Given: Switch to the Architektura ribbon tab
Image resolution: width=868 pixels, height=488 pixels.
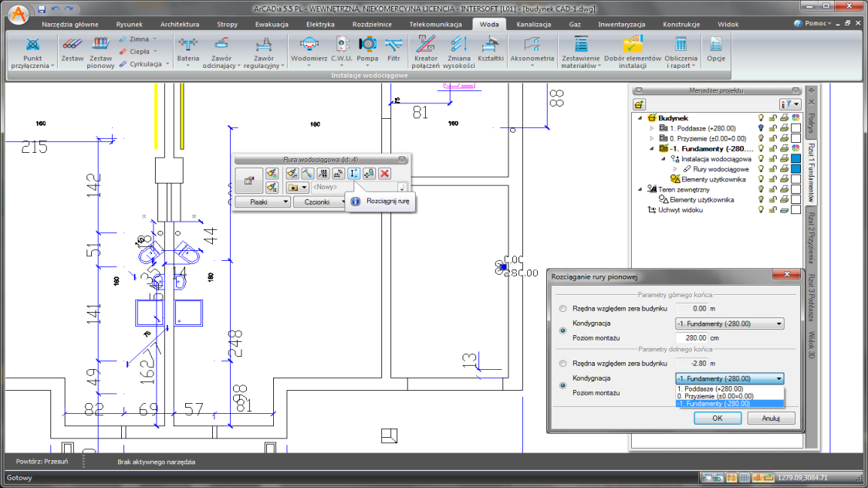Looking at the screenshot, I should 180,25.
